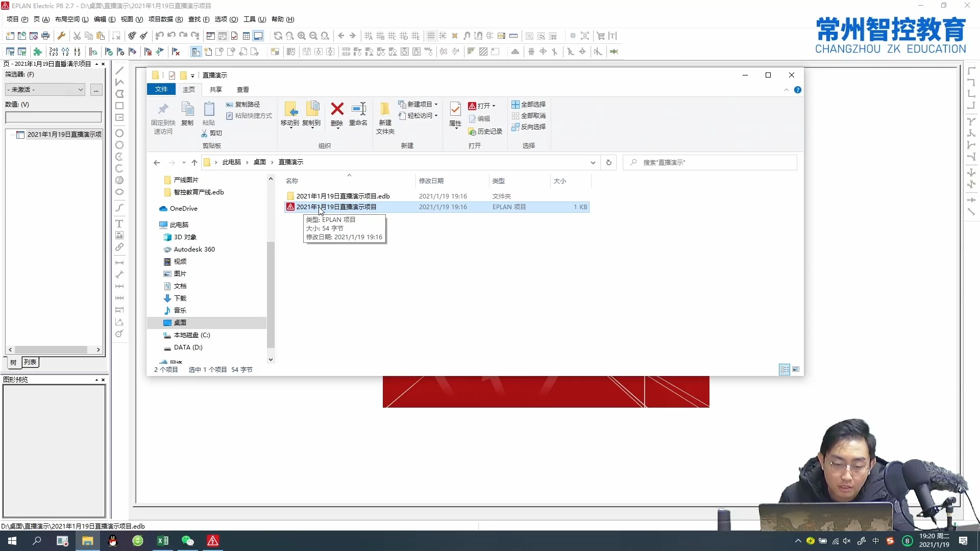
Task: Click the print icon in EPLAN toolbar
Action: coord(45,36)
